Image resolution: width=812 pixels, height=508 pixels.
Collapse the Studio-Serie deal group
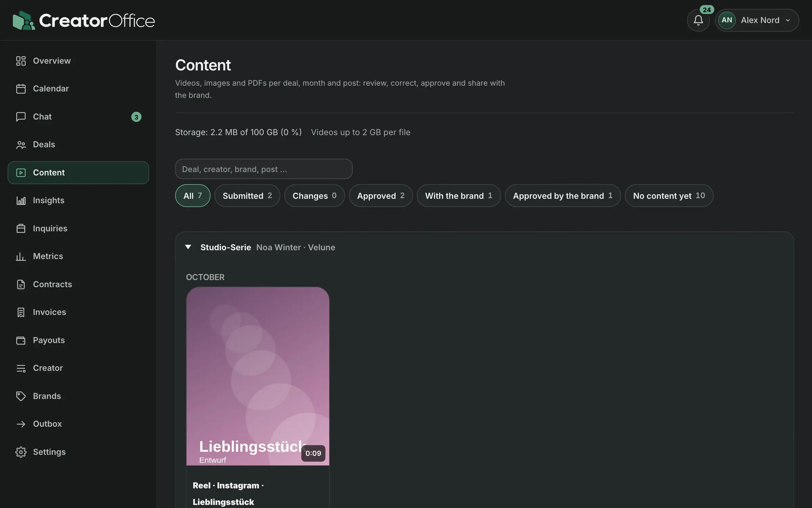188,247
